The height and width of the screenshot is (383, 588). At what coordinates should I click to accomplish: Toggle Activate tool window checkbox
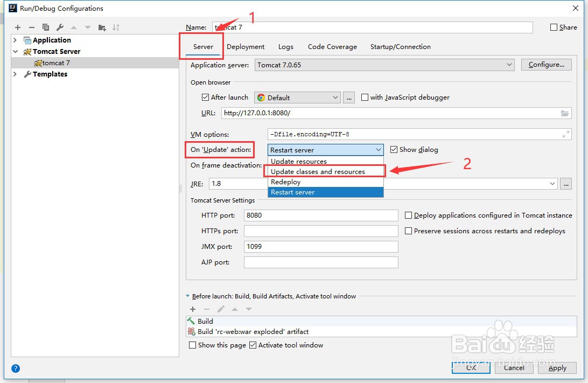pyautogui.click(x=253, y=345)
